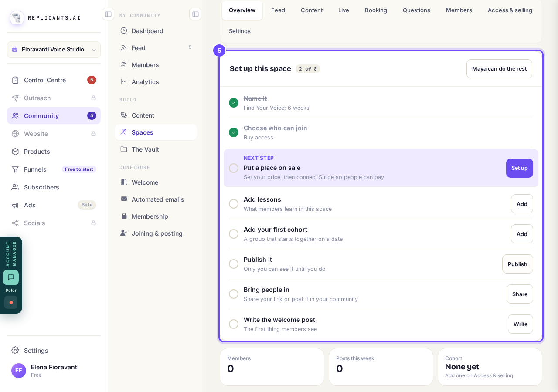Toggle Choose who can join checkmark
The height and width of the screenshot is (392, 558).
234,132
